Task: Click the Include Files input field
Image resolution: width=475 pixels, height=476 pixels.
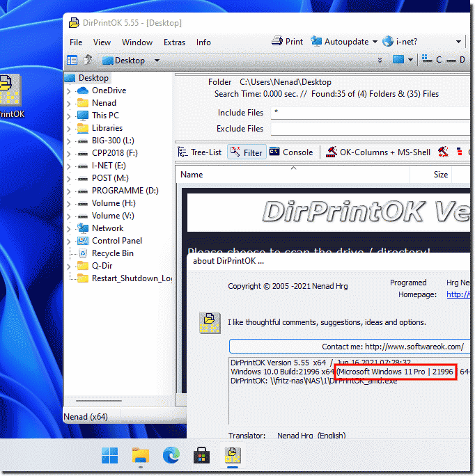Action: (370, 113)
